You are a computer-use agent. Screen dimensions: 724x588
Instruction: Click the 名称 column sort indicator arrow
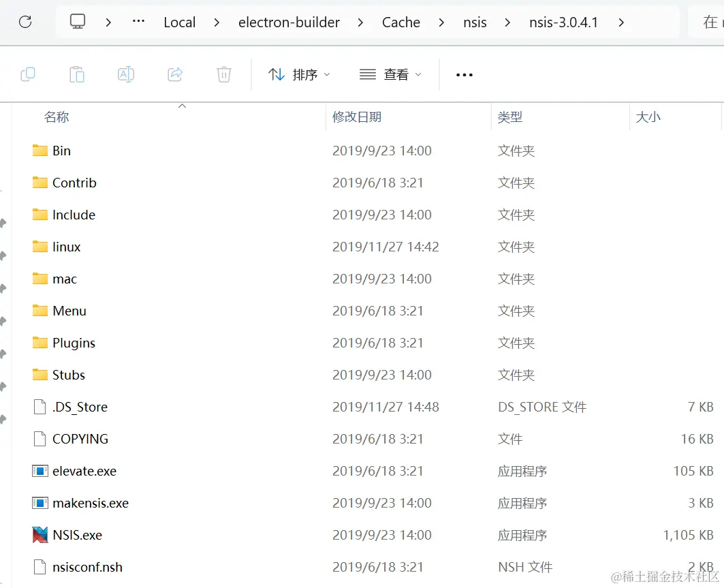click(182, 106)
